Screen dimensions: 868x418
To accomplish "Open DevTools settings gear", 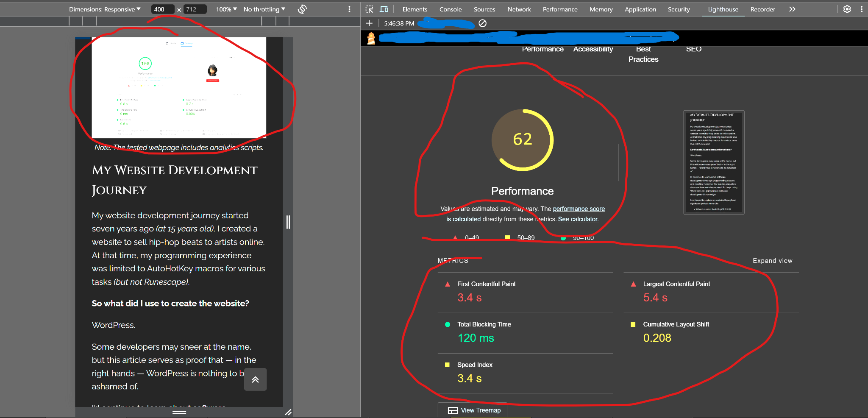I will 847,9.
